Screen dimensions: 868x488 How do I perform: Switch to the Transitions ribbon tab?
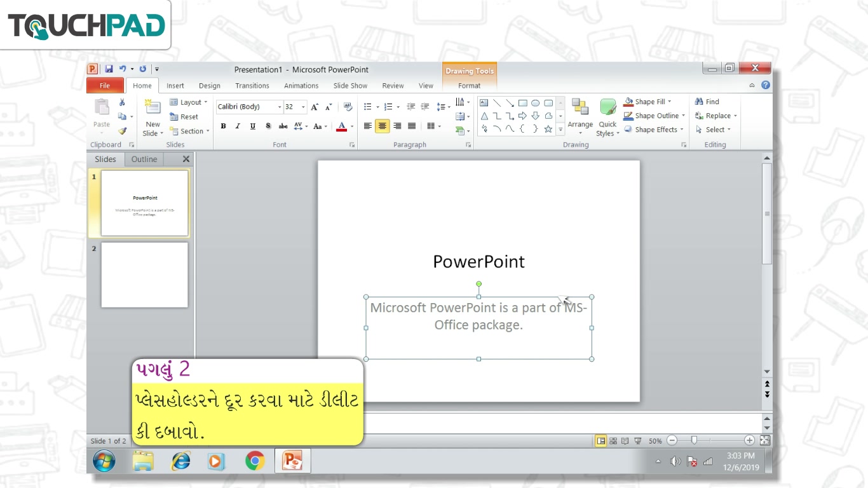(252, 86)
